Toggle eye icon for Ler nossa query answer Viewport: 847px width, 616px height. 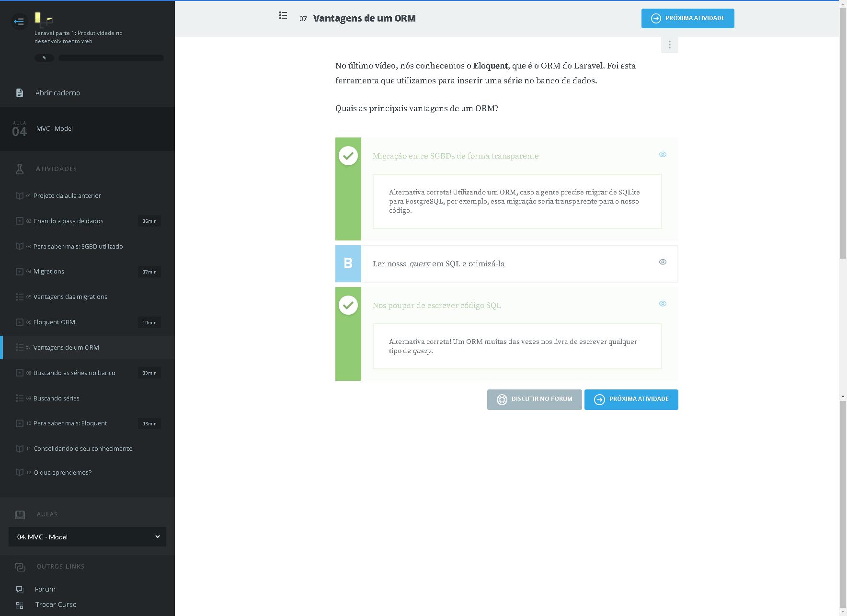pos(663,262)
